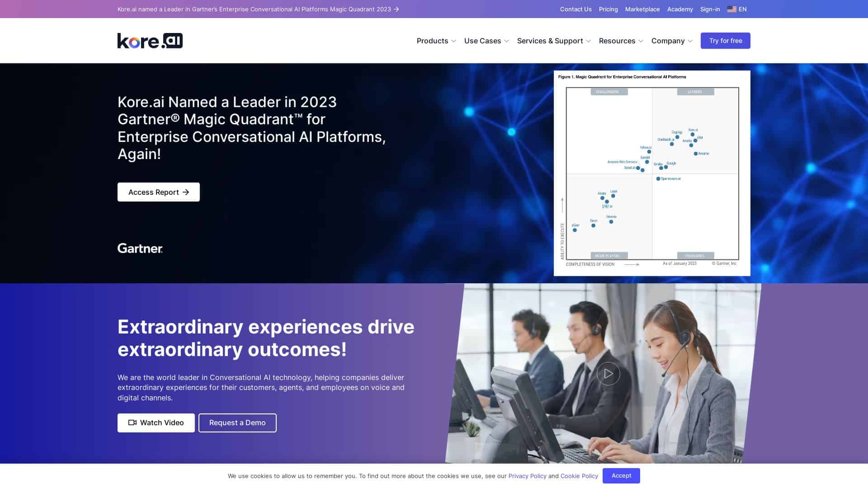Click the US flag language icon
Viewport: 868px width, 488px height.
click(731, 9)
